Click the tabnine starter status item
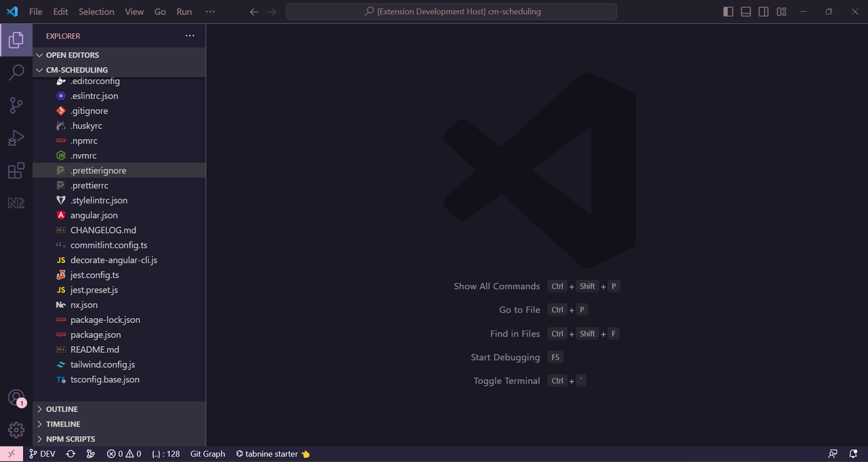868x462 pixels. point(273,454)
